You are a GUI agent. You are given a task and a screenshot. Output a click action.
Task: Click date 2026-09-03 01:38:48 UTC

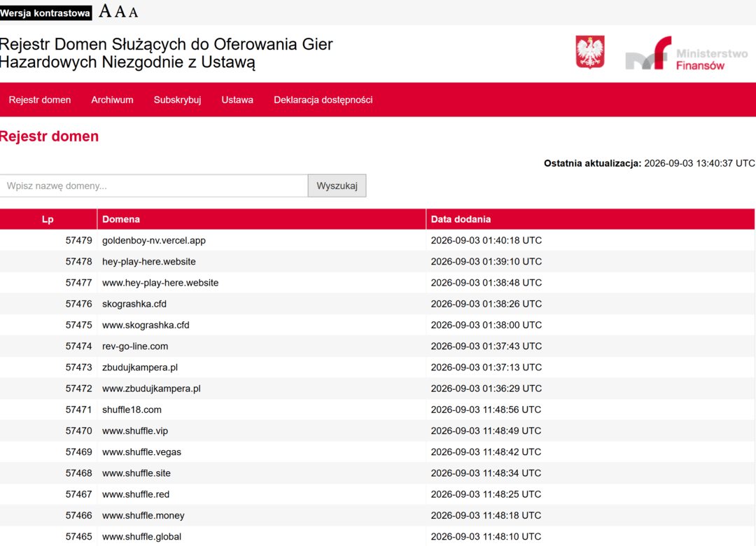(x=486, y=283)
